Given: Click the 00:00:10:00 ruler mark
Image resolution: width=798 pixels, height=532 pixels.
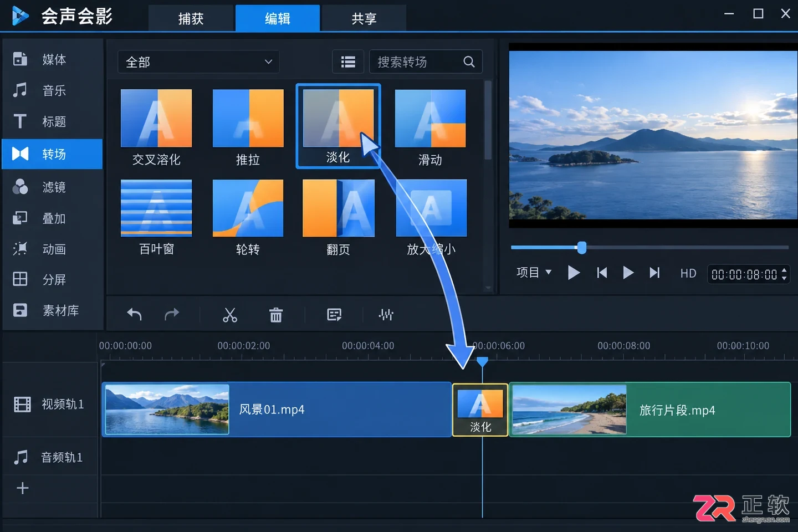Looking at the screenshot, I should point(743,346).
